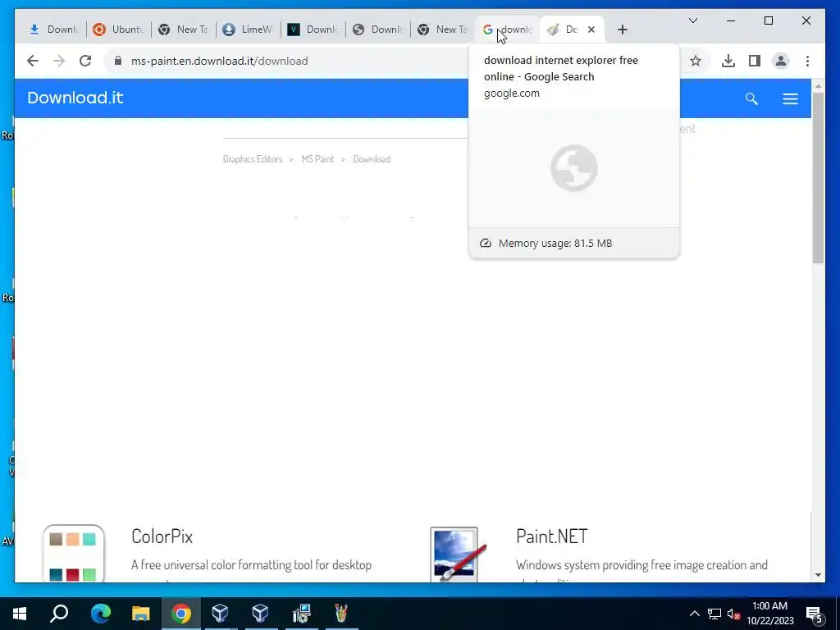Click the forward navigation arrow
The image size is (840, 630).
click(59, 61)
